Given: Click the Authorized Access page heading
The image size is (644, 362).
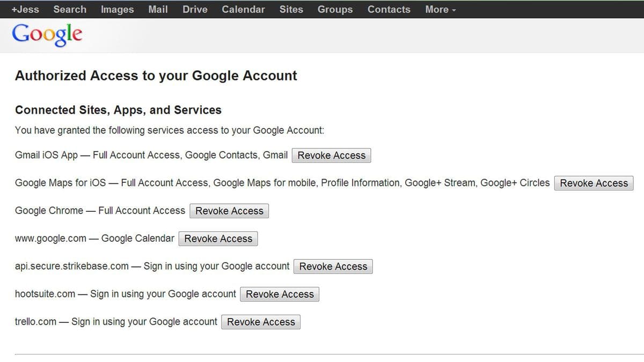Looking at the screenshot, I should coord(156,76).
